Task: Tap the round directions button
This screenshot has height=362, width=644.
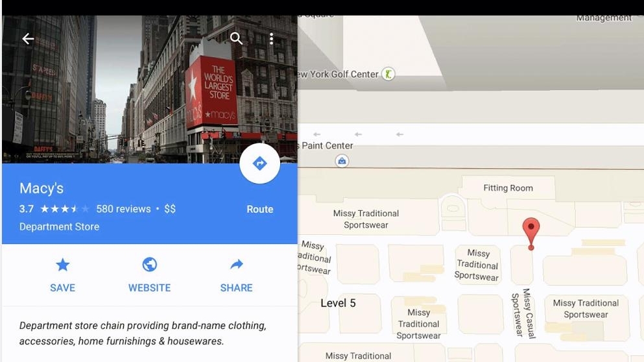Action: [x=259, y=163]
